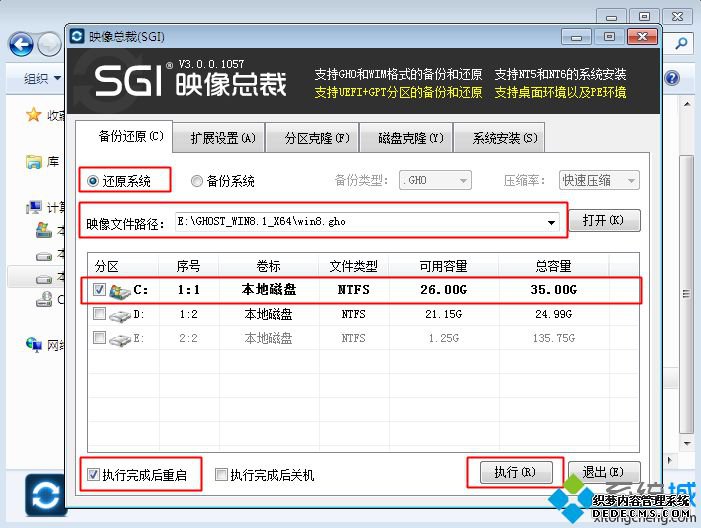Uncheck the C: partition checkbox
The width and height of the screenshot is (701, 528).
99,289
